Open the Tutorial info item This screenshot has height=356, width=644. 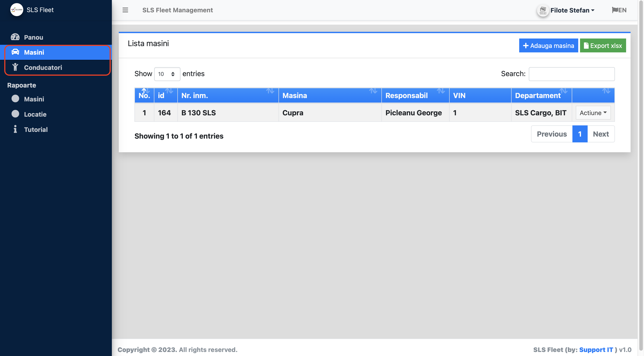(36, 129)
